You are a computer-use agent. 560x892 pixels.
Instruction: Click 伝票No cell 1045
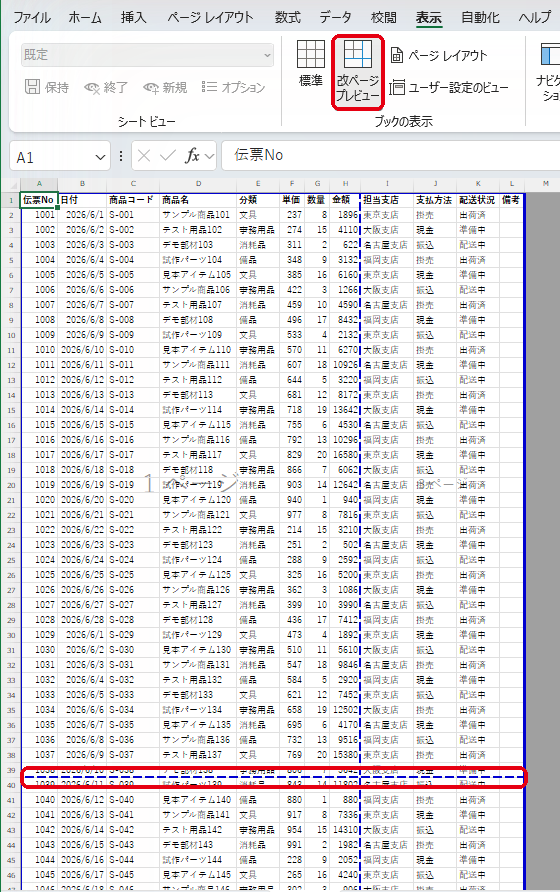[39, 875]
